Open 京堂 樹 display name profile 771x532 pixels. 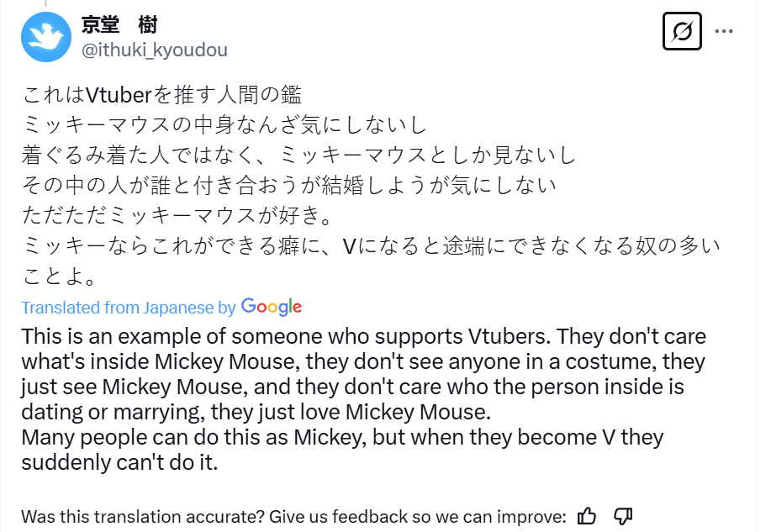119,25
